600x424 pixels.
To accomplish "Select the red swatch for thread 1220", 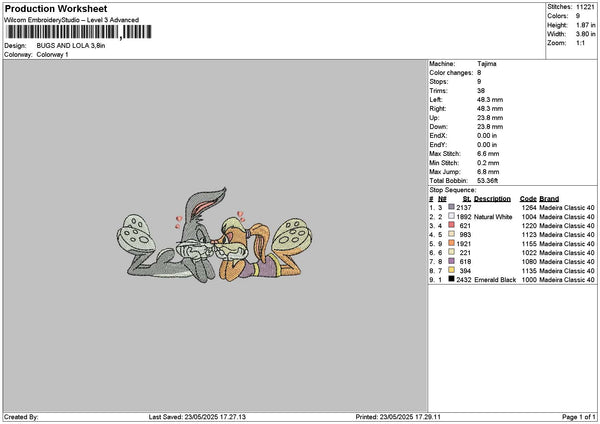I will pyautogui.click(x=452, y=225).
